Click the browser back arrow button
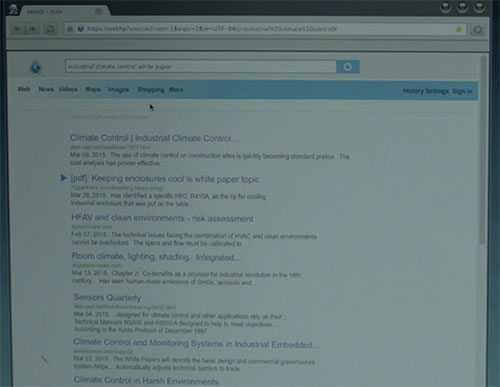 [x=18, y=29]
